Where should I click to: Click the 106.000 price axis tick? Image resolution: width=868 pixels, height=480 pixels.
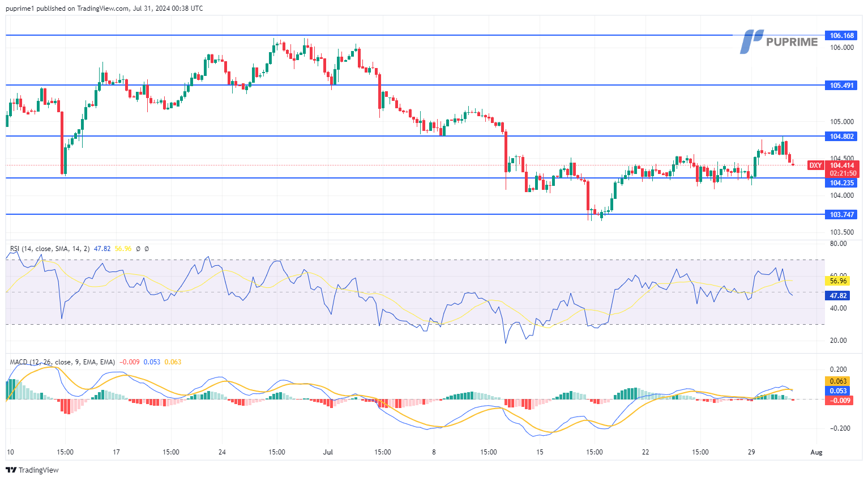click(x=842, y=48)
